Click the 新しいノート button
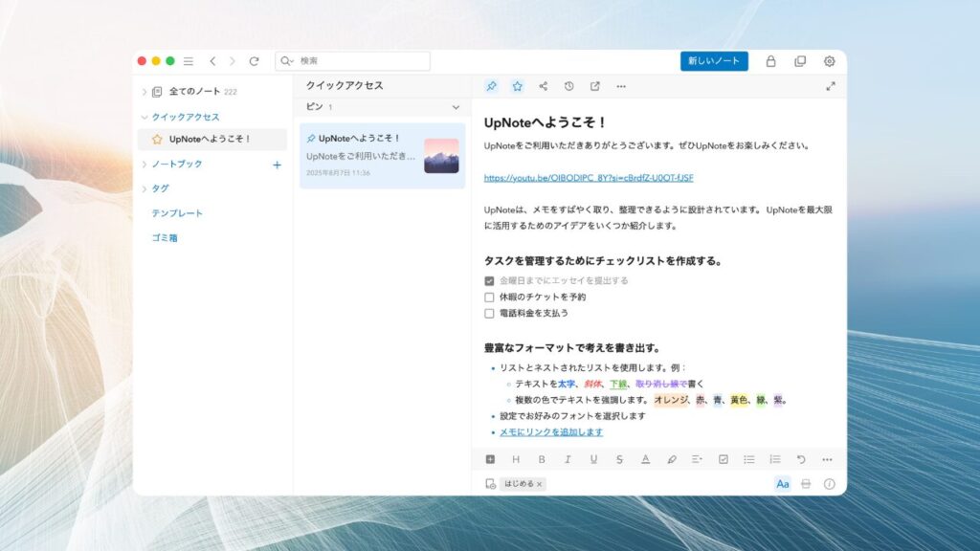The image size is (980, 551). (714, 61)
